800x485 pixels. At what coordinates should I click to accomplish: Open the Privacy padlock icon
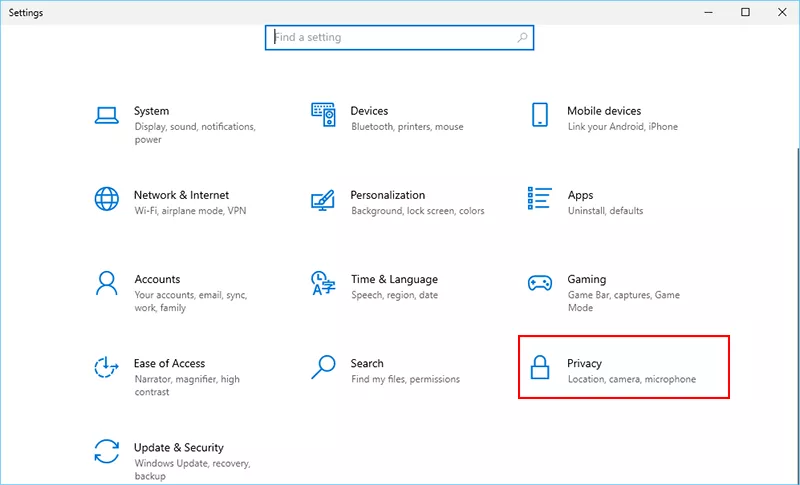[x=540, y=367]
